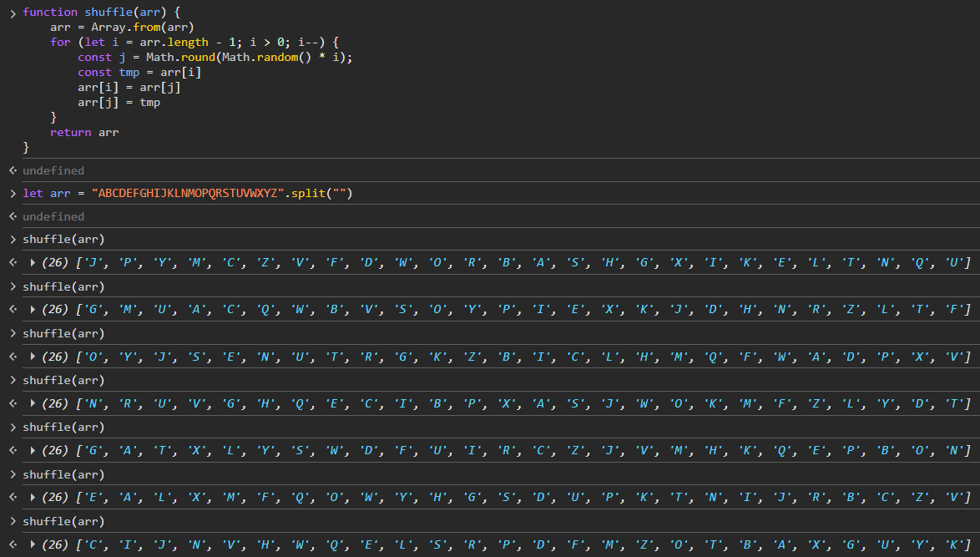Expand the array starting with 'G', 'A', 'T'
Viewport: 980px width, 557px height.
point(33,450)
